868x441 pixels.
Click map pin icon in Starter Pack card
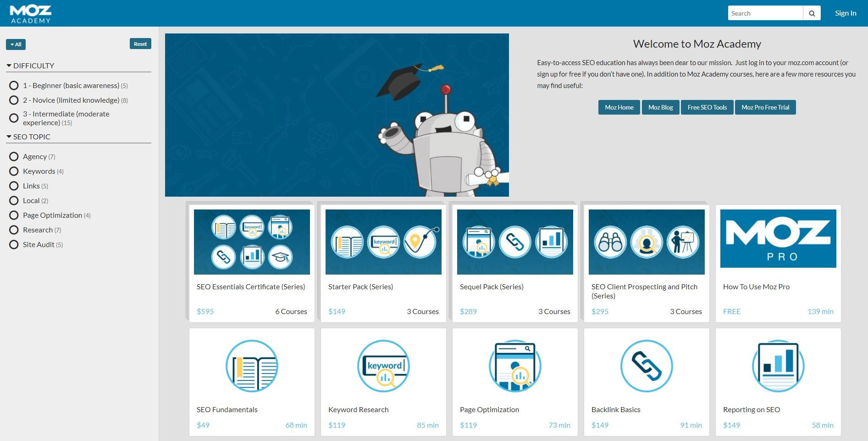[420, 242]
